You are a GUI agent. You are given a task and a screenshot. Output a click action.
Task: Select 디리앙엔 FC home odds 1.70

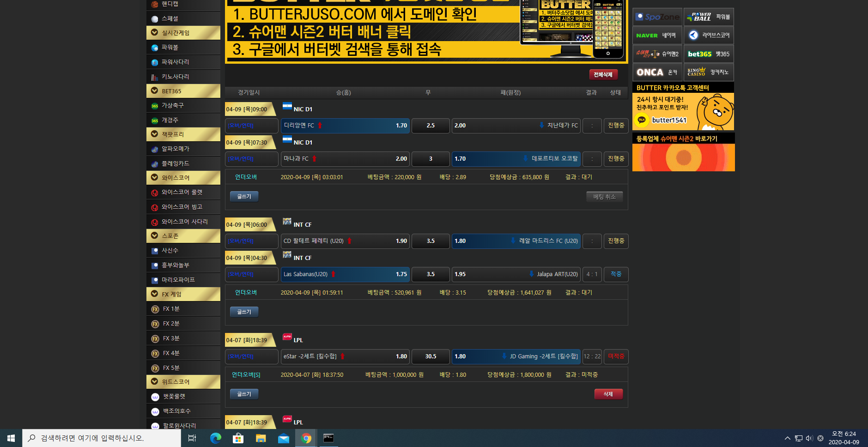[345, 126]
